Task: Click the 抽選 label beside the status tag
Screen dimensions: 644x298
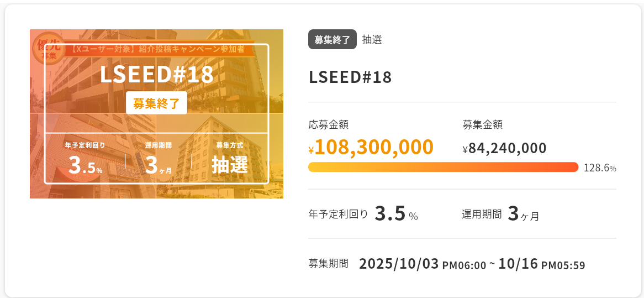Action: coord(372,40)
